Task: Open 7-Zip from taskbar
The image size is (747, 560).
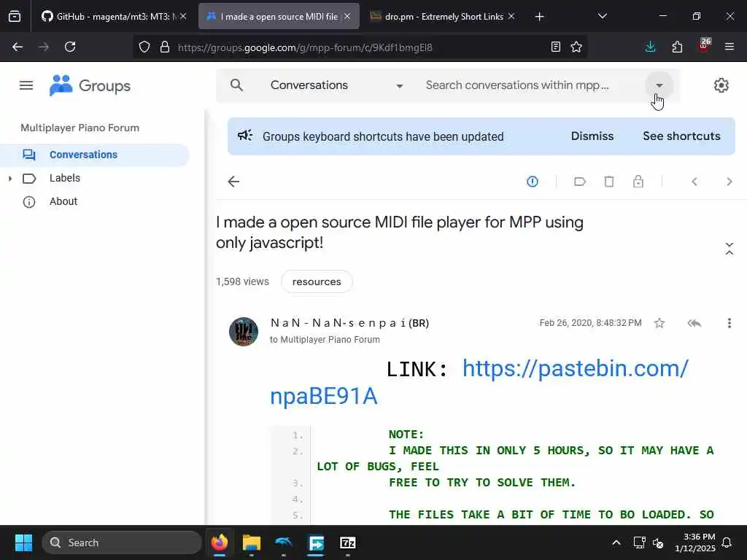Action: 348,542
